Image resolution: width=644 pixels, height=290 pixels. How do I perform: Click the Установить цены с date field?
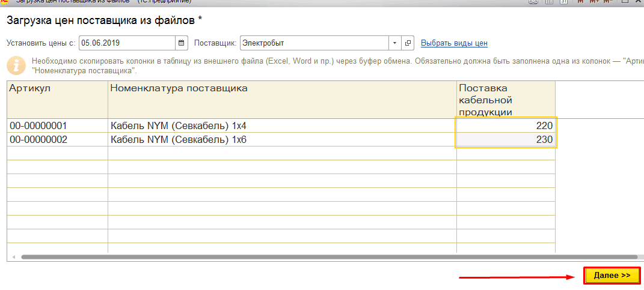click(x=126, y=43)
